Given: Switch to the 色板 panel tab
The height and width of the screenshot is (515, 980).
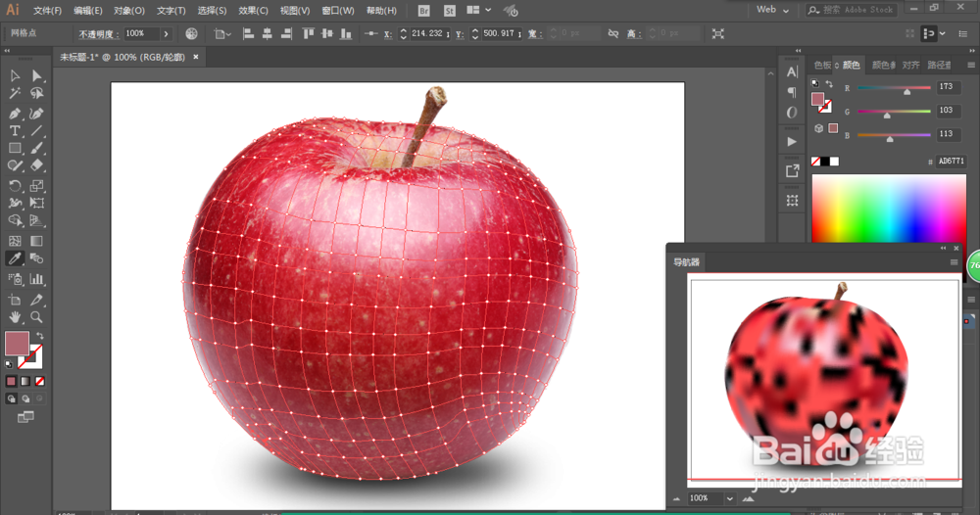Looking at the screenshot, I should 822,65.
